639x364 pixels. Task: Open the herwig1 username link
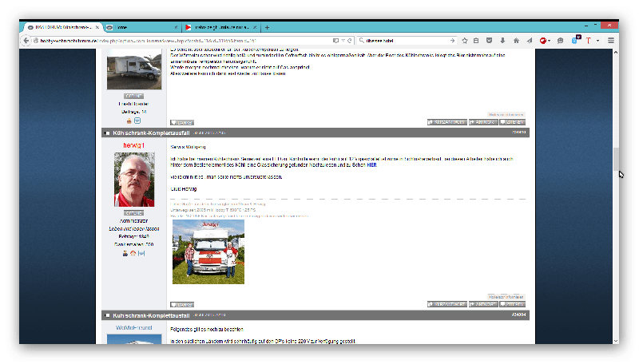134,145
